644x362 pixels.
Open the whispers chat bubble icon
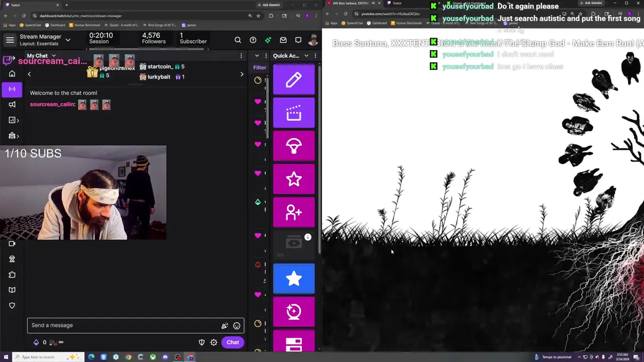pyautogui.click(x=298, y=40)
